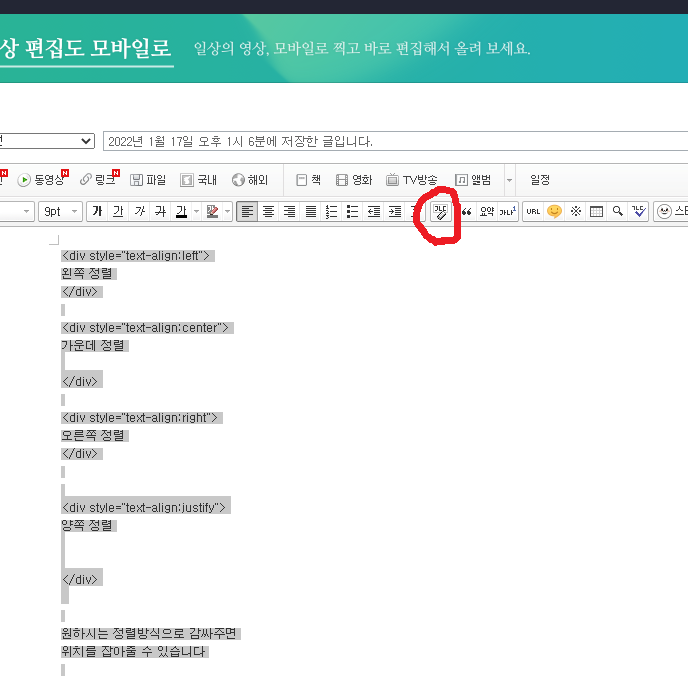Screen dimensions: 688x688
Task: Toggle underline 가 formatting
Action: (x=118, y=211)
